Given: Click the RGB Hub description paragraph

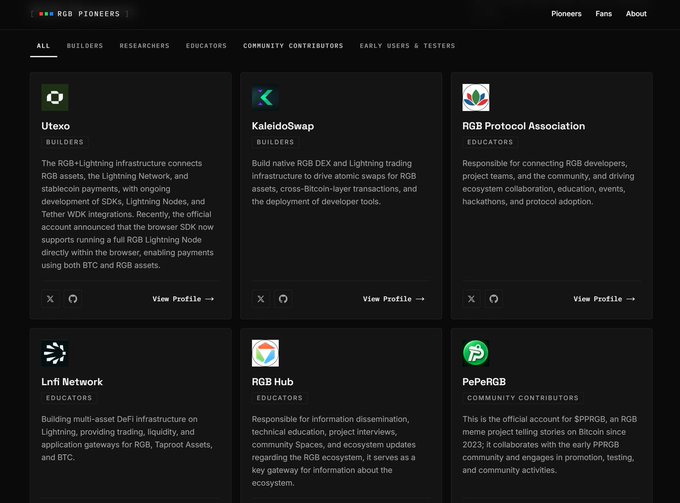Looking at the screenshot, I should pos(333,451).
